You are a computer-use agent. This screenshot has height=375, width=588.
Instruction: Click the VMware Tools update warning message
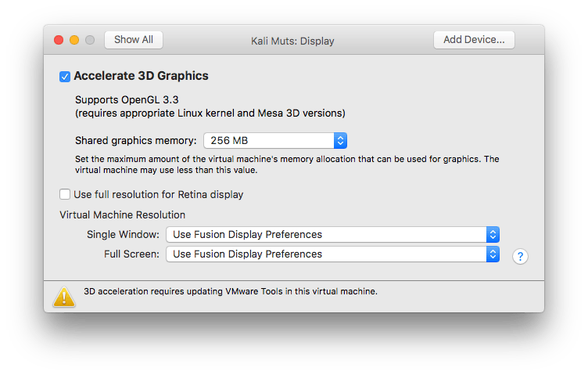tap(231, 291)
